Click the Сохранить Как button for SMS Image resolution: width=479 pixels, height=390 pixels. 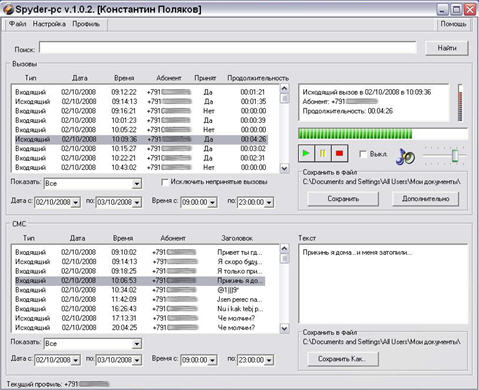343,359
